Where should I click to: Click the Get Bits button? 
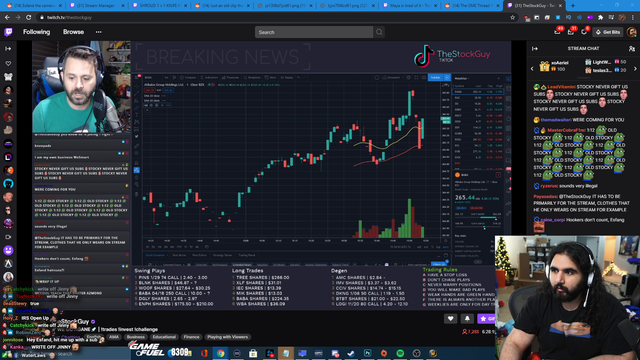pyautogui.click(x=608, y=32)
